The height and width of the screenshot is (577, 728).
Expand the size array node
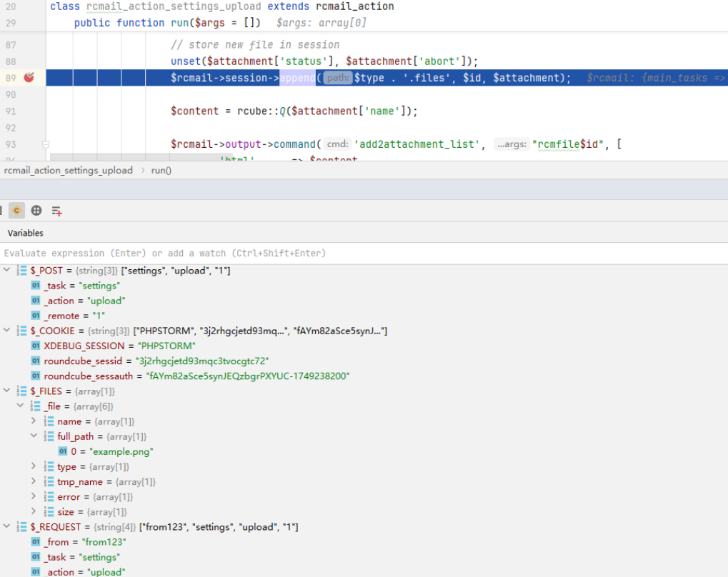pyautogui.click(x=34, y=511)
